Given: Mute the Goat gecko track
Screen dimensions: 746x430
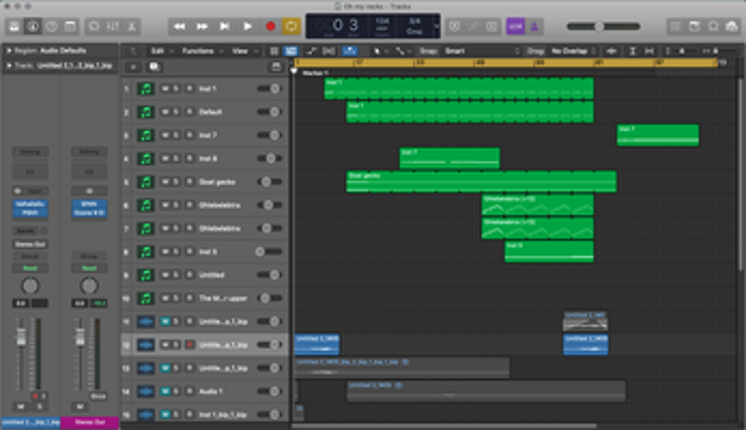Looking at the screenshot, I should tap(165, 182).
